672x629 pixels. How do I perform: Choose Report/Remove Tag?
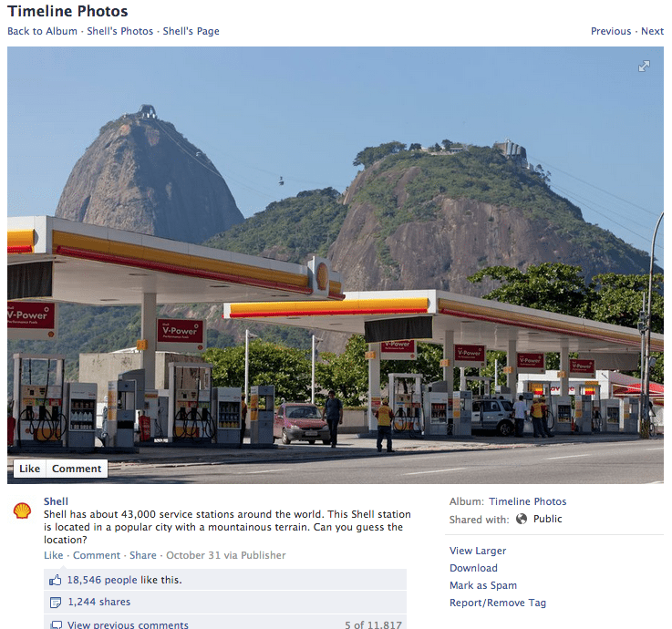tap(498, 603)
